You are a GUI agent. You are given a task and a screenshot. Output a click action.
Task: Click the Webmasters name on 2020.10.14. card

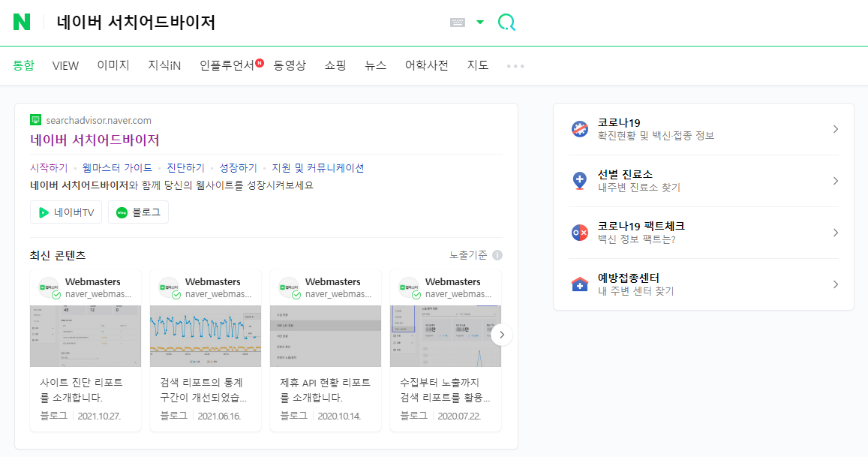pyautogui.click(x=333, y=282)
